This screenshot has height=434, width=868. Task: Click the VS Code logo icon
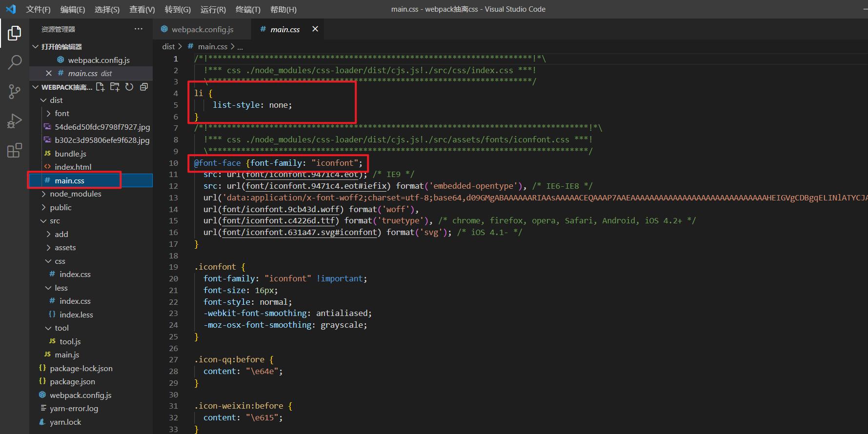point(11,9)
